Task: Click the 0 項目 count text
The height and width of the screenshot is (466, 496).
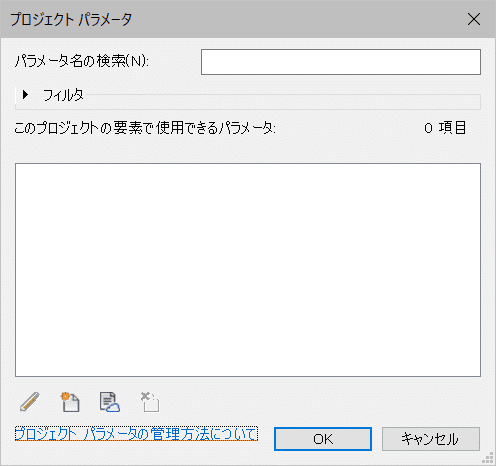Action: (x=445, y=128)
